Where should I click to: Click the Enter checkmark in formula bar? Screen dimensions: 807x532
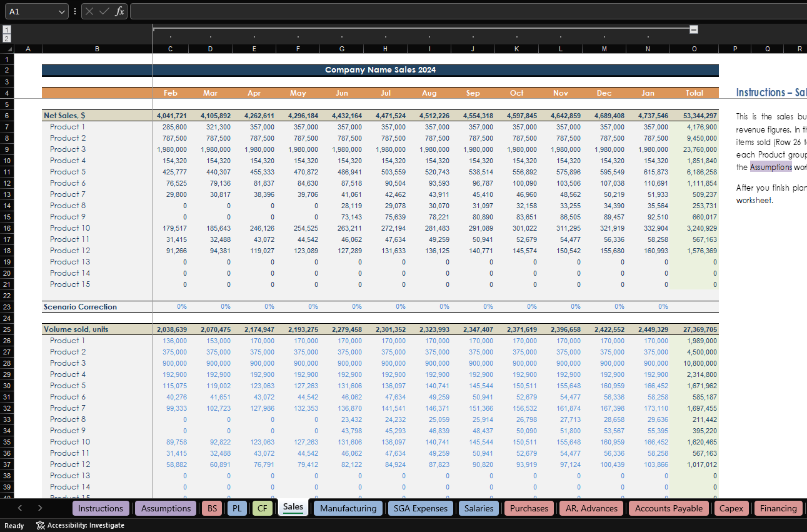point(104,11)
